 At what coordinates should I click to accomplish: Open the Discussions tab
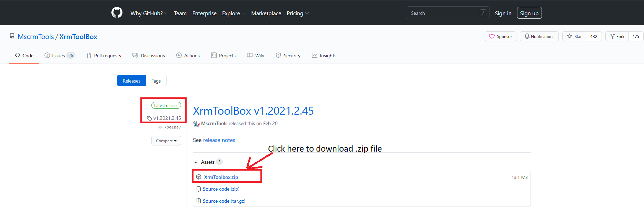pos(148,56)
